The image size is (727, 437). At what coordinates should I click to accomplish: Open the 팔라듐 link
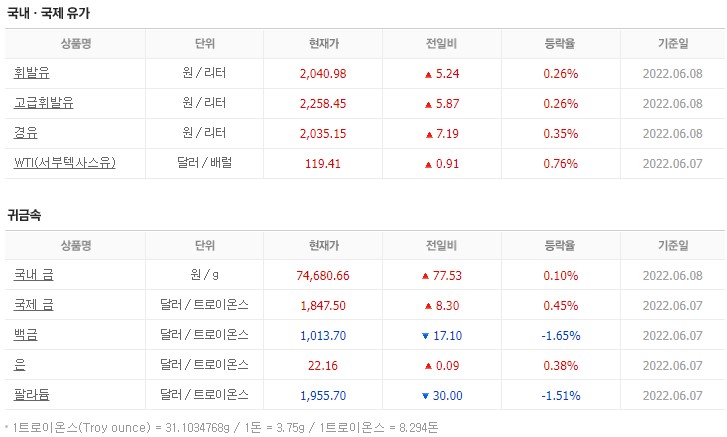pos(33,395)
